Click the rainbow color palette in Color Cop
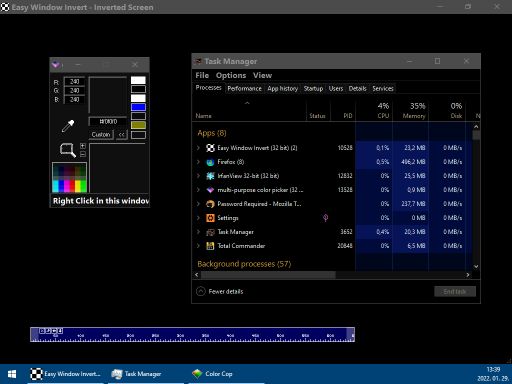The width and height of the screenshot is (512, 384). (x=69, y=177)
